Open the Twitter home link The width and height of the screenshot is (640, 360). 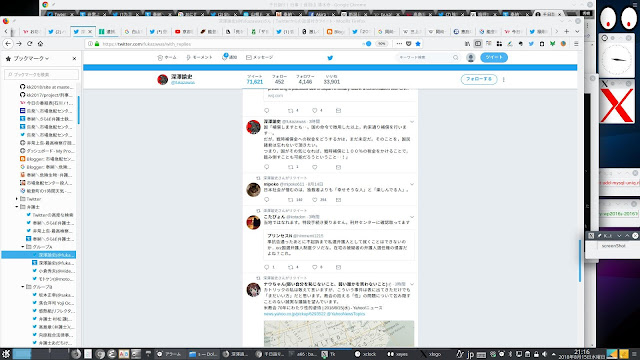pyautogui.click(x=167, y=58)
